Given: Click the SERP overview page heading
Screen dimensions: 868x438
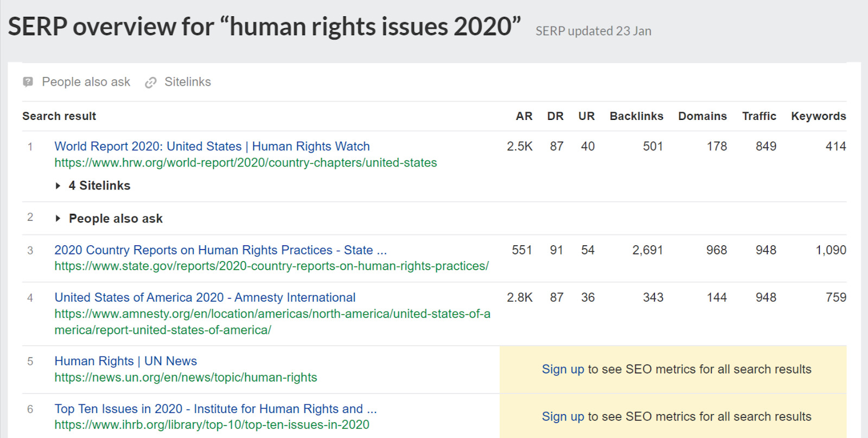Looking at the screenshot, I should pos(264,27).
